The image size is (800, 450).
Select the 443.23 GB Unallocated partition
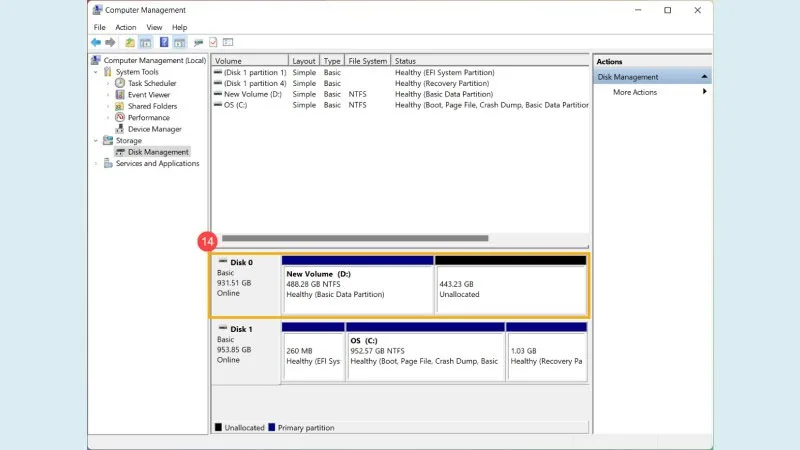pyautogui.click(x=511, y=286)
